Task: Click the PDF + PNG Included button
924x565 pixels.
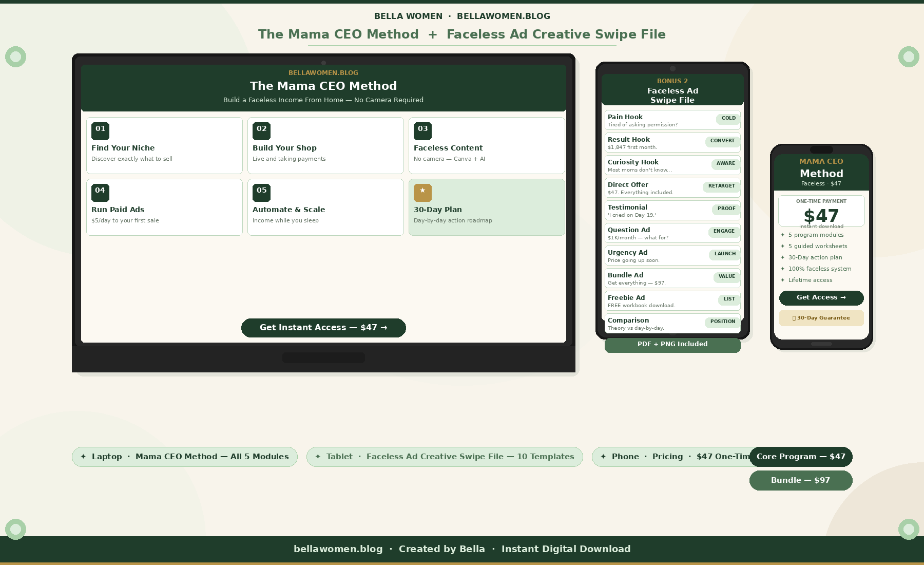Action: [672, 345]
